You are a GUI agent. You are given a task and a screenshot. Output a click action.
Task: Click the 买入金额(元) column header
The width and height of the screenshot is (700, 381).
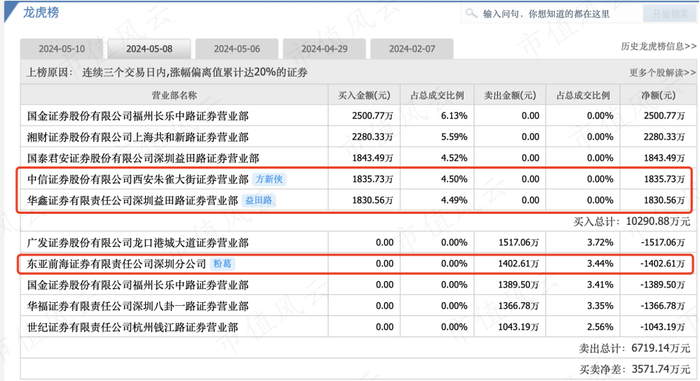pyautogui.click(x=364, y=95)
